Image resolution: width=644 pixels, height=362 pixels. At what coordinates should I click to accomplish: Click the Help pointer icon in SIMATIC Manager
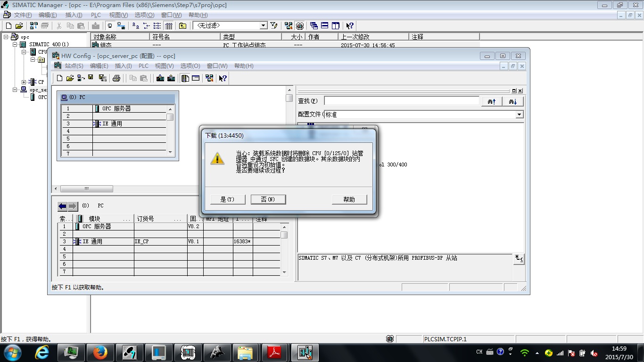click(x=350, y=25)
